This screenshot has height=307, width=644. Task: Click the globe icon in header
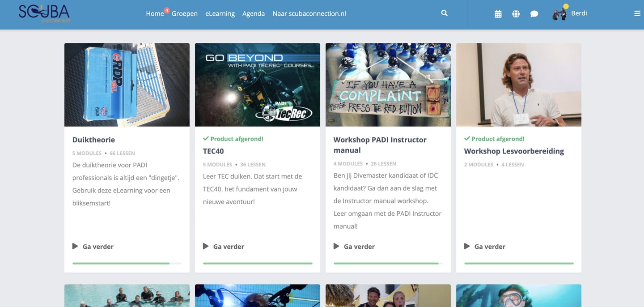point(516,14)
